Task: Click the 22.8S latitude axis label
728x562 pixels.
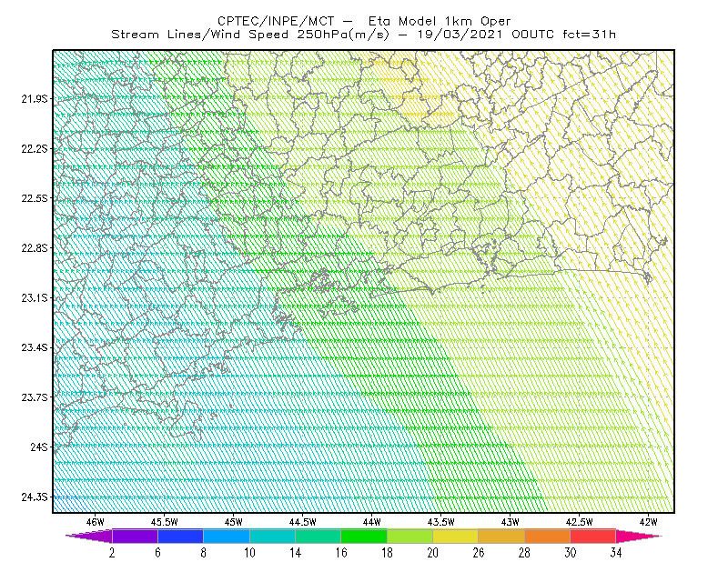Action: pyautogui.click(x=35, y=248)
